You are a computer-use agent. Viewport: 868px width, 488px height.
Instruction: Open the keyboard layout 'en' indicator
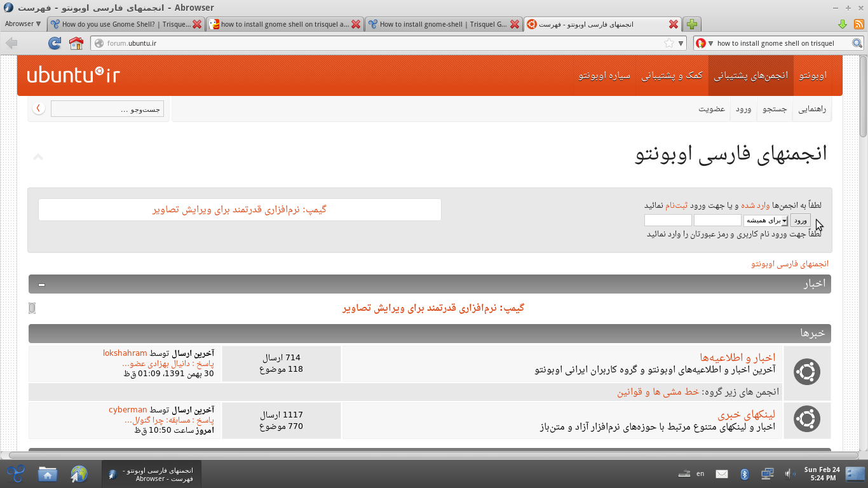pyautogui.click(x=700, y=473)
